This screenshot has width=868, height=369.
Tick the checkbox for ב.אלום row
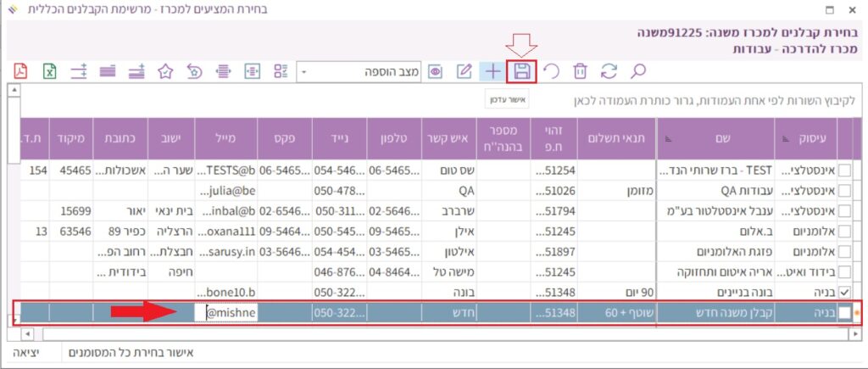[x=844, y=231]
